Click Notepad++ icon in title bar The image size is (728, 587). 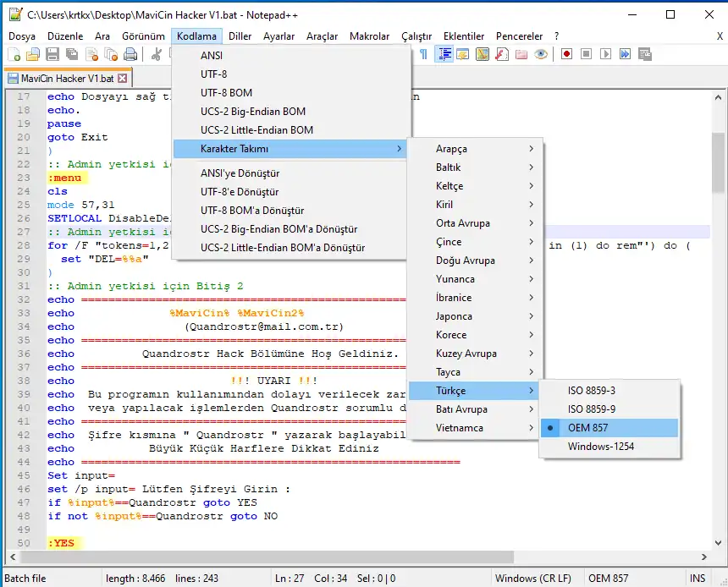[x=15, y=14]
